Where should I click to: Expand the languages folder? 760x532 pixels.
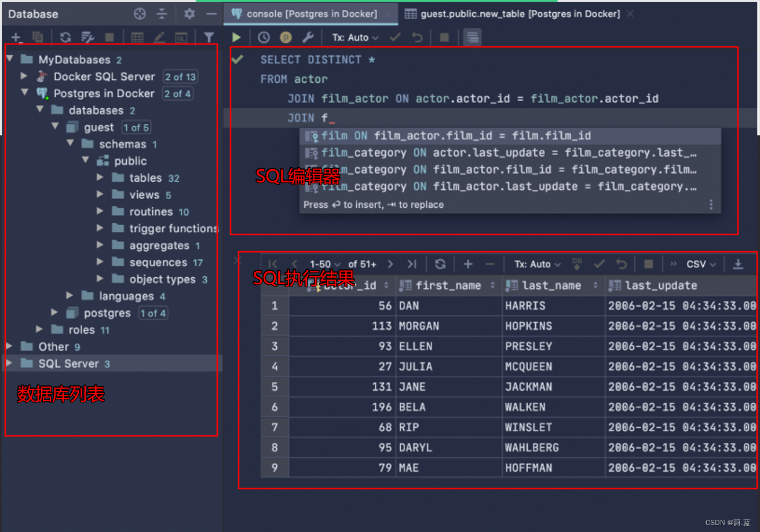click(x=70, y=296)
